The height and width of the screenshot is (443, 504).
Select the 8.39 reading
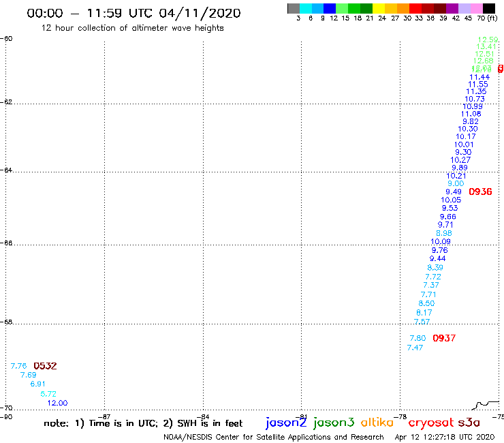pos(435,268)
